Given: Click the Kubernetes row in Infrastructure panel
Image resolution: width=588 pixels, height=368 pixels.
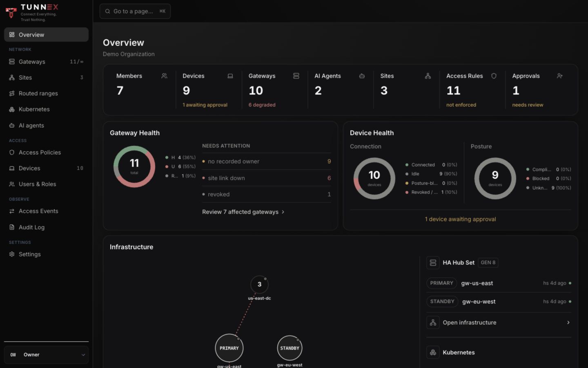Looking at the screenshot, I should click(499, 352).
